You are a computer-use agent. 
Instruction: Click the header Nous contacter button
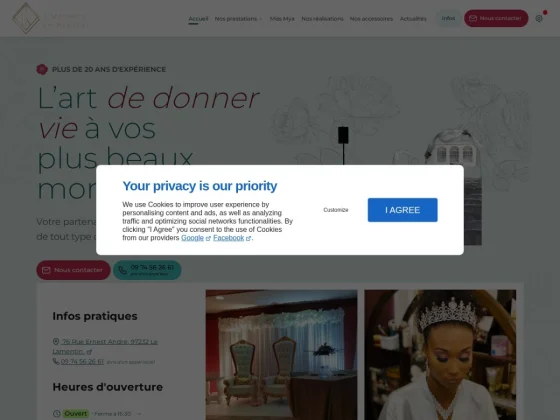tap(496, 18)
